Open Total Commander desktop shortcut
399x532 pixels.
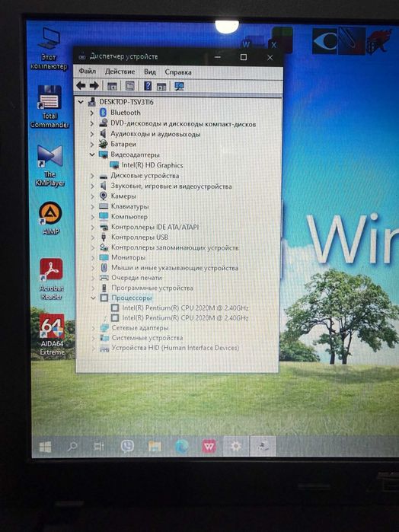pos(50,107)
